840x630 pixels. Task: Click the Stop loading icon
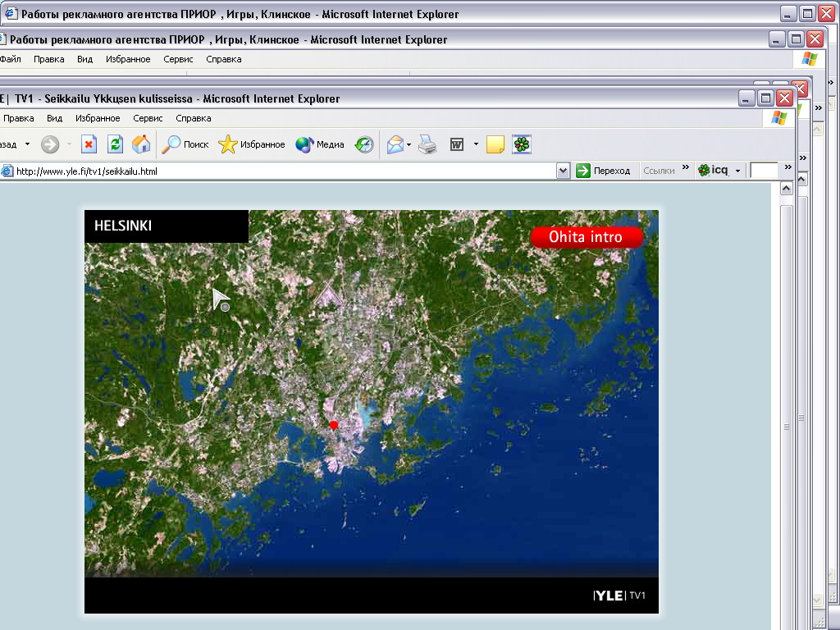point(89,144)
